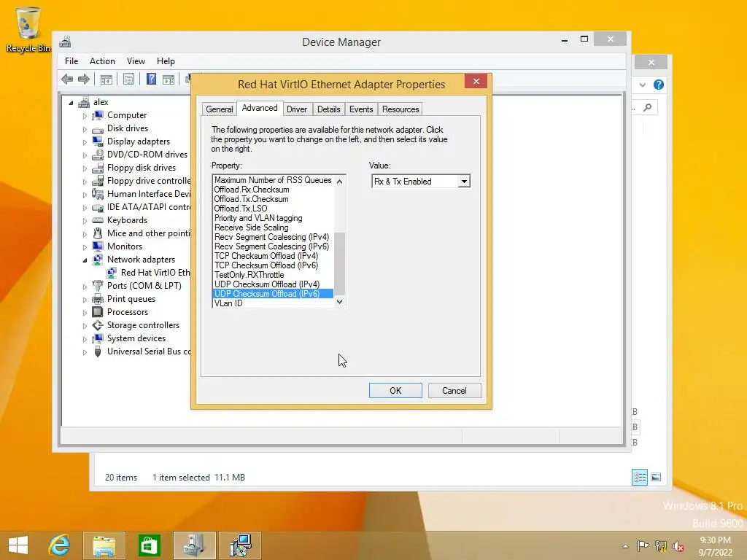
Task: Select the Storage controllers icon
Action: click(x=98, y=325)
